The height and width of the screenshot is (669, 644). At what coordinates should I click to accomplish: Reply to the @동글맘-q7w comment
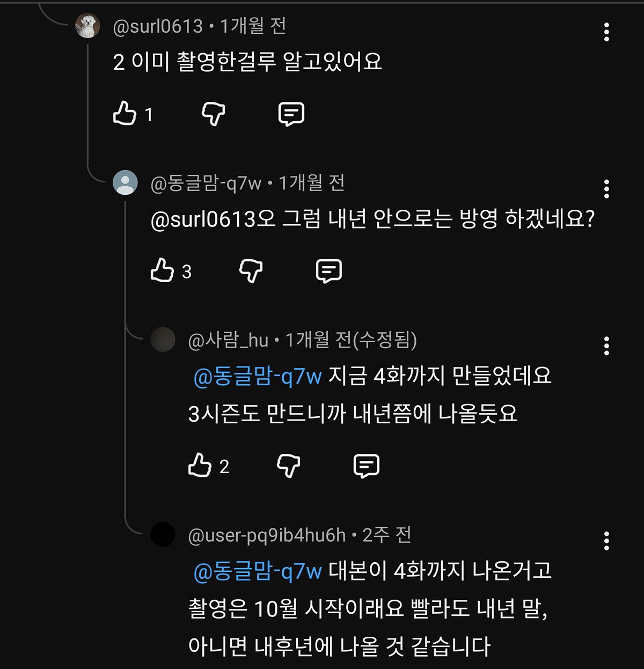pyautogui.click(x=329, y=270)
